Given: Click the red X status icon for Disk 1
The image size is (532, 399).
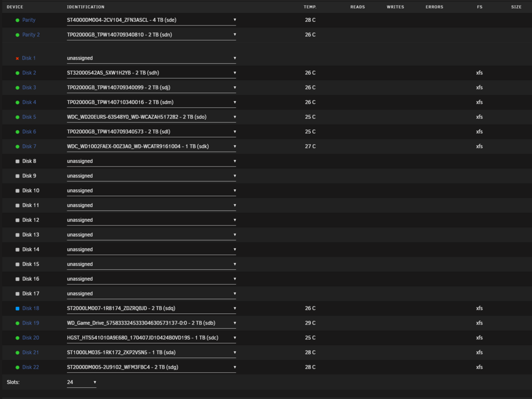Looking at the screenshot, I should 18,59.
